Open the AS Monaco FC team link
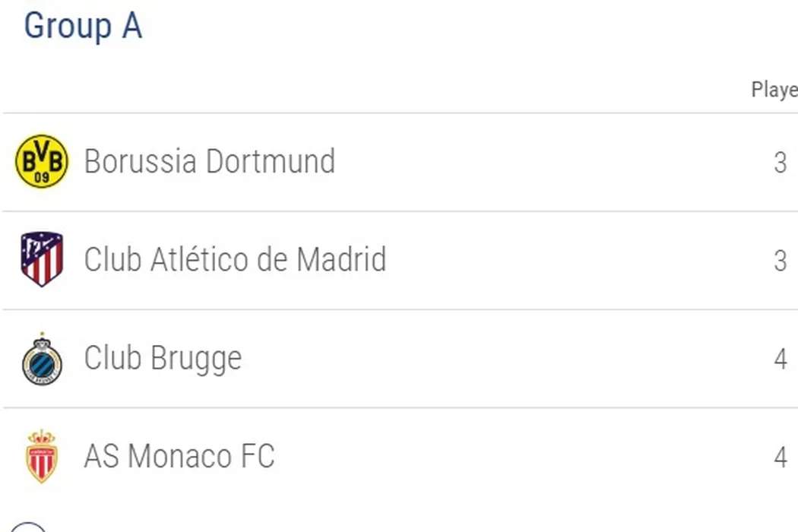 point(179,456)
